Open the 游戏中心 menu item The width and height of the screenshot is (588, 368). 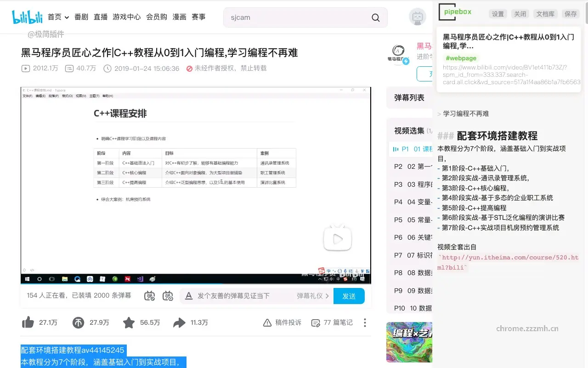127,17
